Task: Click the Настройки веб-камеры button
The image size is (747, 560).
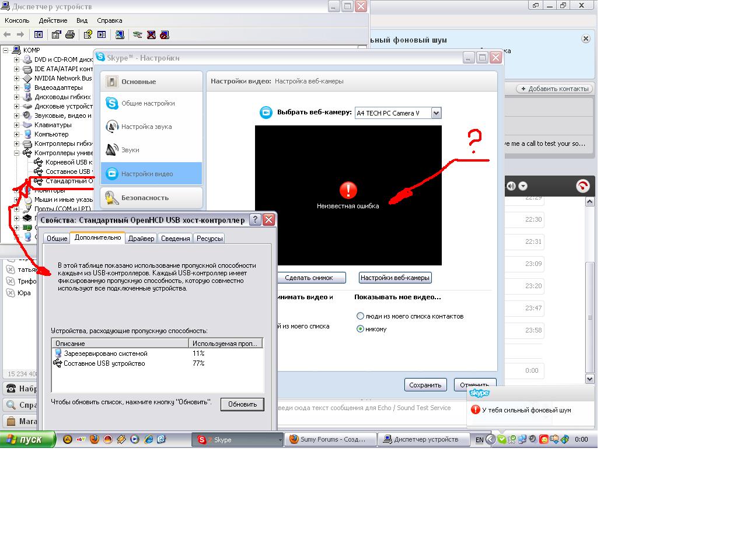Action: (395, 278)
